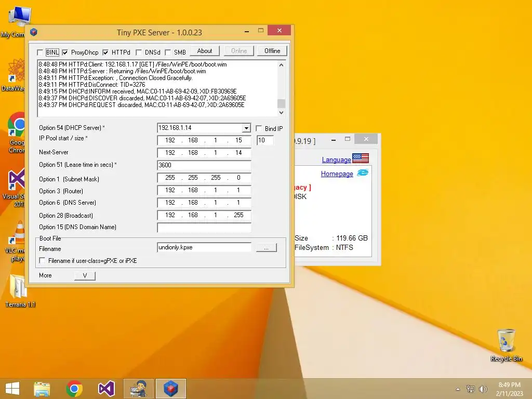Enable the DNSd checkbox
532x399 pixels.
coord(138,52)
